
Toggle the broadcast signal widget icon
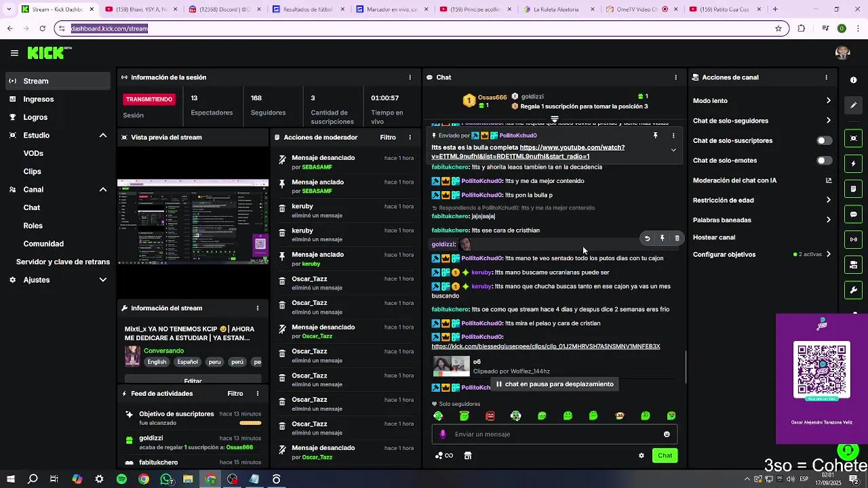point(853,239)
